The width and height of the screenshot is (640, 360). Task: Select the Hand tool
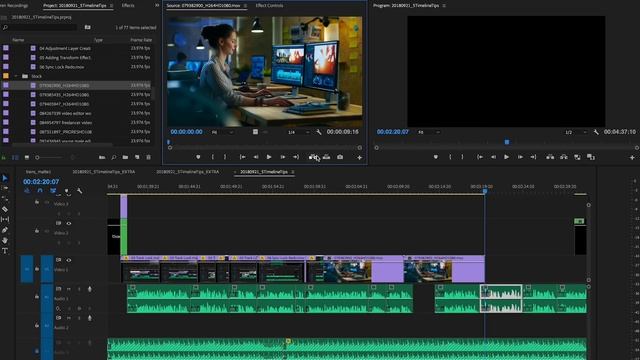click(x=5, y=240)
